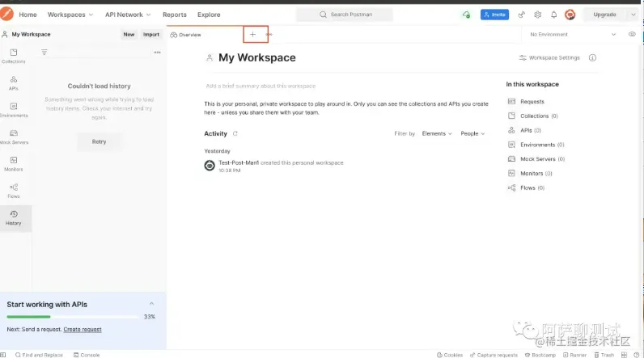
Task: Open Requests in workspace list
Action: click(526, 102)
